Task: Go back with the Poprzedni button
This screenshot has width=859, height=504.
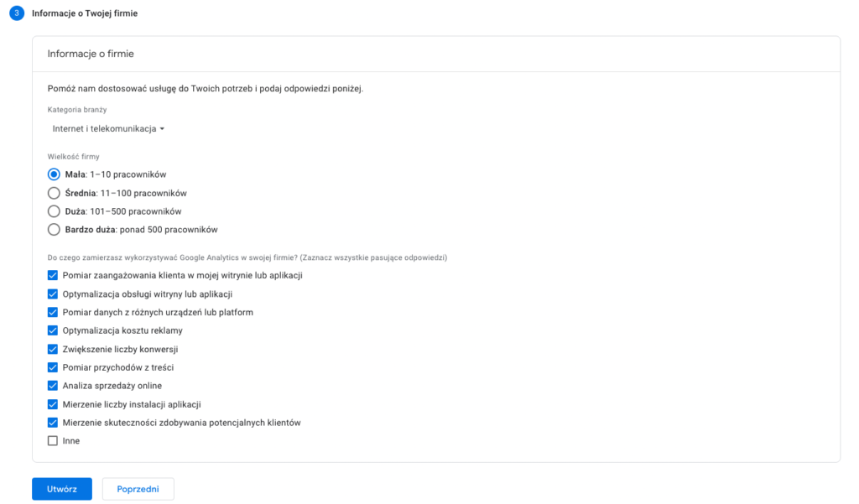Action: 138,489
